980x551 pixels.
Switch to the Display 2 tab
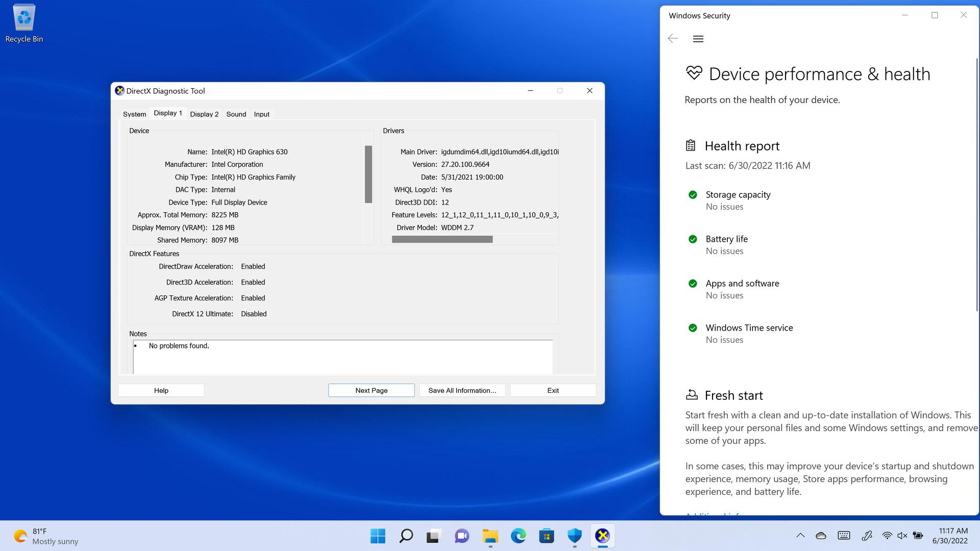point(204,114)
